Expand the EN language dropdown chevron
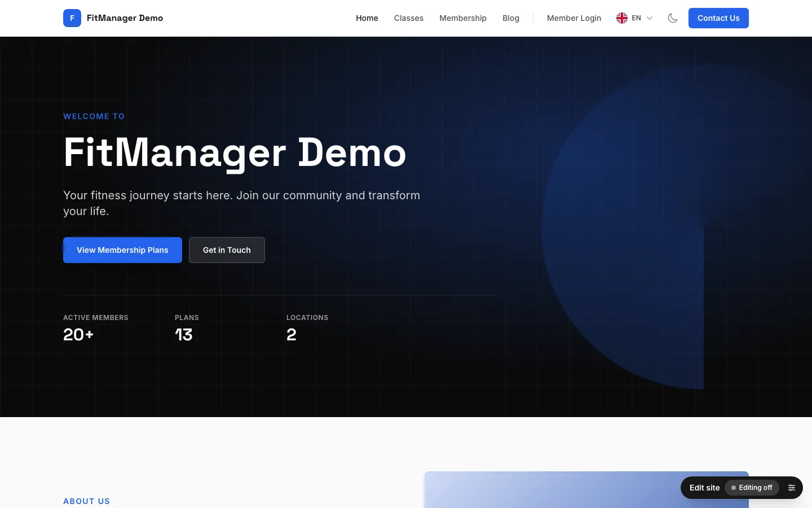The image size is (812, 508). 650,18
